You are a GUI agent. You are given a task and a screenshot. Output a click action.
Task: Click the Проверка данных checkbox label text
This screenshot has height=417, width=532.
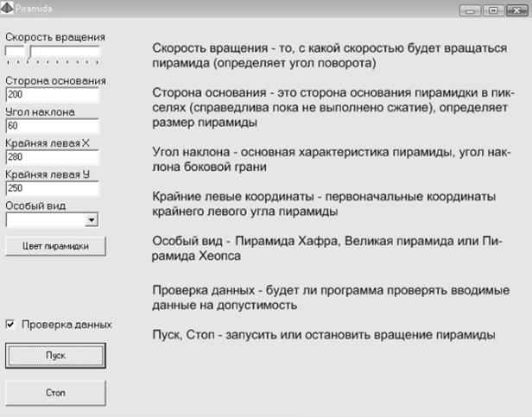pos(66,325)
